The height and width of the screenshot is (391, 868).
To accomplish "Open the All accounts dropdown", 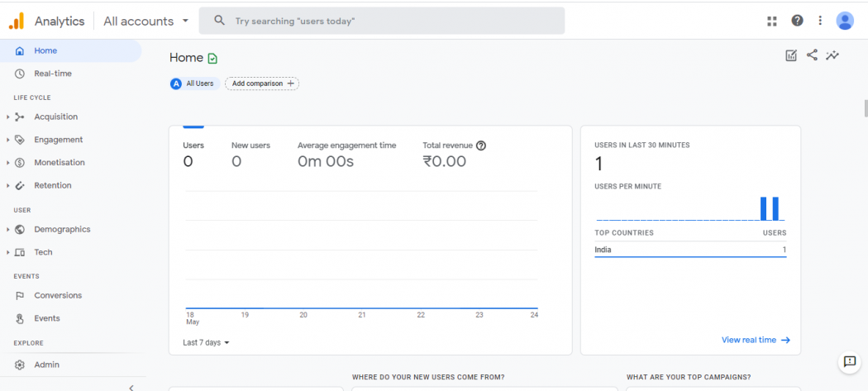I will click(x=146, y=21).
